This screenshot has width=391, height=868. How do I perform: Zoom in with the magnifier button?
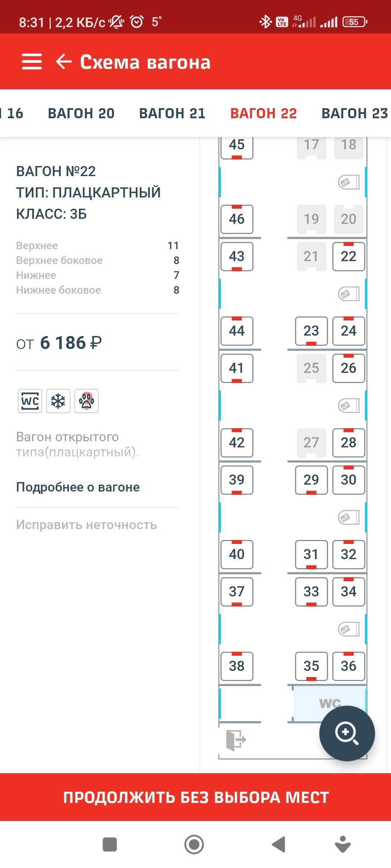click(347, 733)
